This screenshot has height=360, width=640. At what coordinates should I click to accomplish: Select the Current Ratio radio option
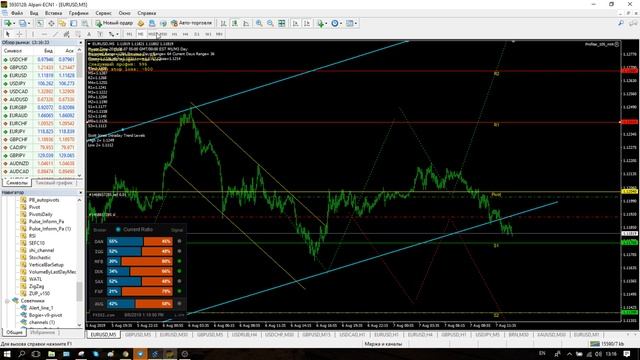[x=118, y=229]
